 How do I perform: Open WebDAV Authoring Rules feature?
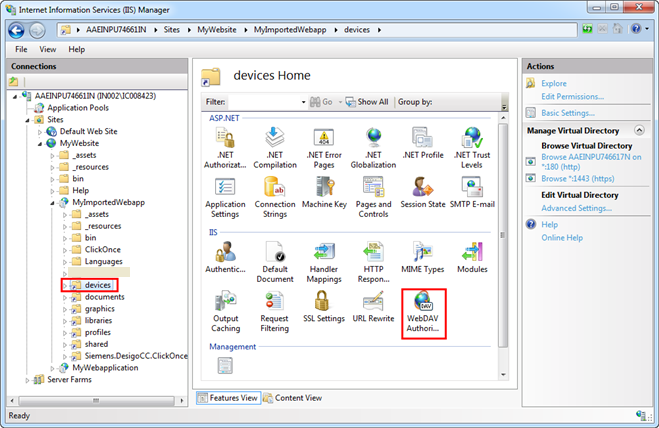click(x=422, y=310)
